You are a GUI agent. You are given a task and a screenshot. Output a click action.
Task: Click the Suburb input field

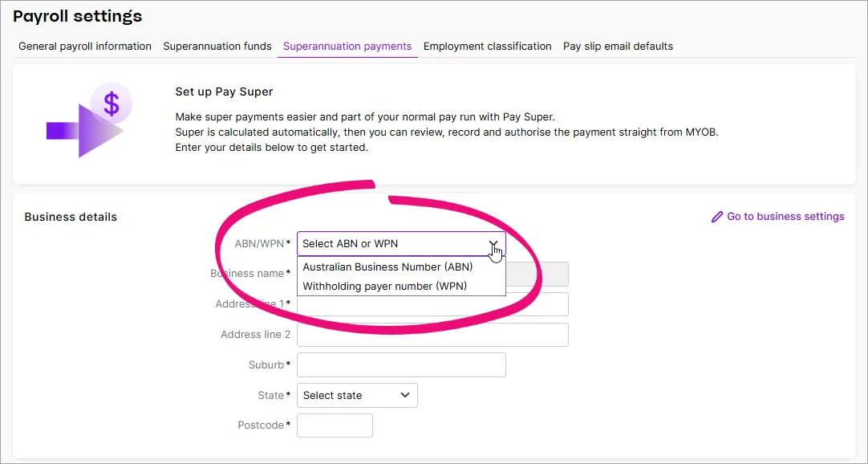[401, 365]
